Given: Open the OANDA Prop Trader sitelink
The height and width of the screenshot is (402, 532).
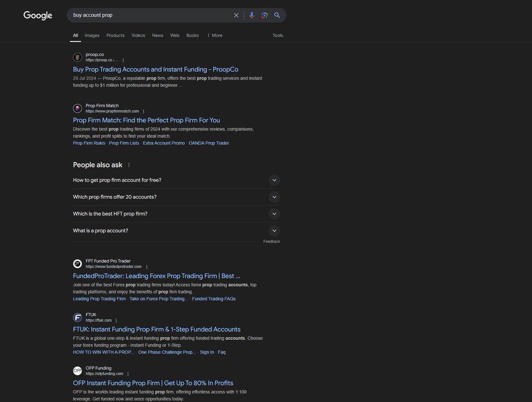Looking at the screenshot, I should [209, 143].
